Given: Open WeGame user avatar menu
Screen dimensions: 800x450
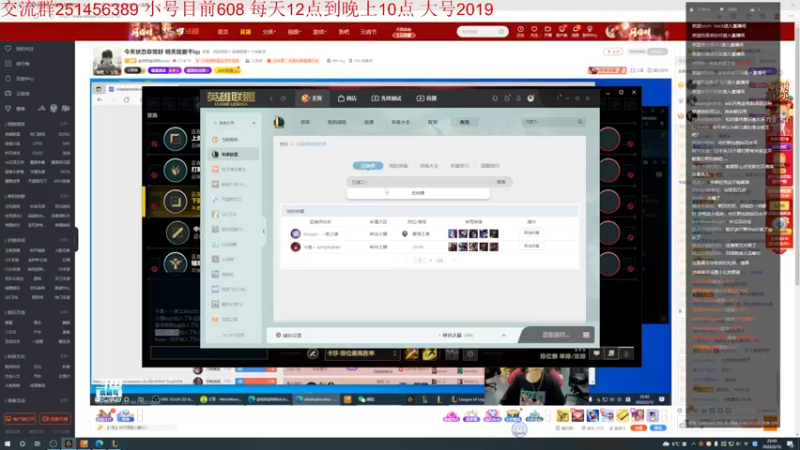Looking at the screenshot, I should point(531,98).
